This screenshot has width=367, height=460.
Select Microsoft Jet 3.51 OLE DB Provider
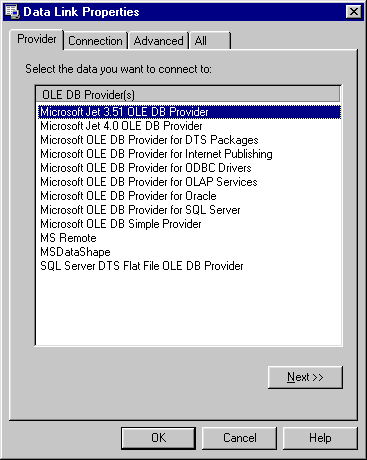pos(189,112)
